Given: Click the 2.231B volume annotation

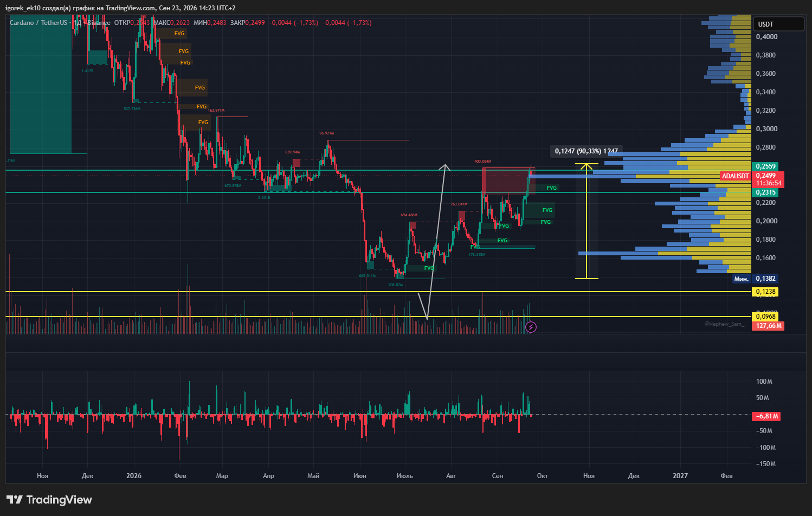Looking at the screenshot, I should (264, 197).
